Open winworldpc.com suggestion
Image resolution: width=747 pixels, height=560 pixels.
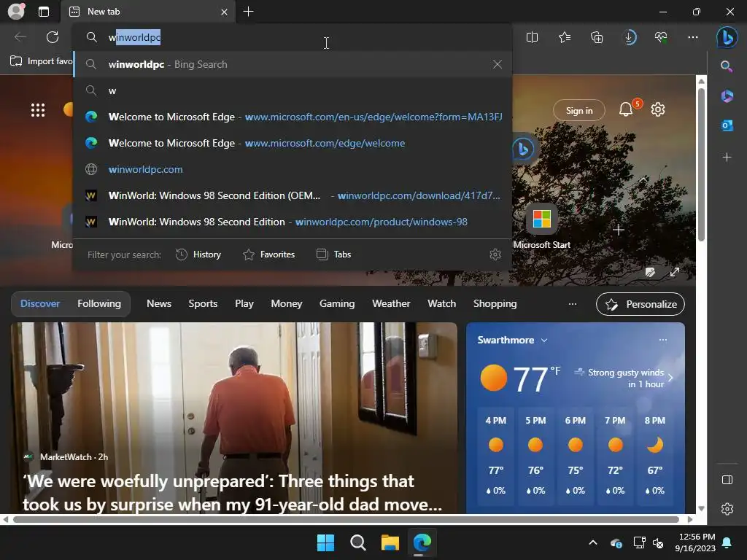pyautogui.click(x=293, y=169)
